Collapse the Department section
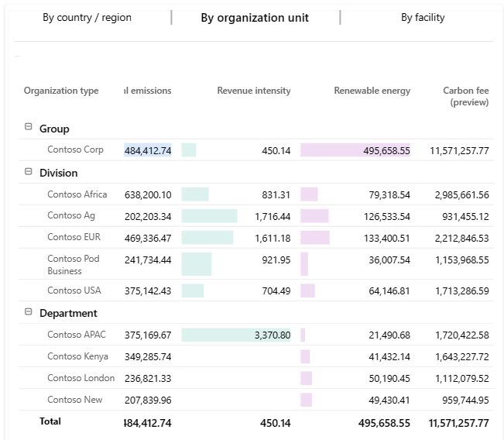The height and width of the screenshot is (440, 504). pyautogui.click(x=29, y=312)
